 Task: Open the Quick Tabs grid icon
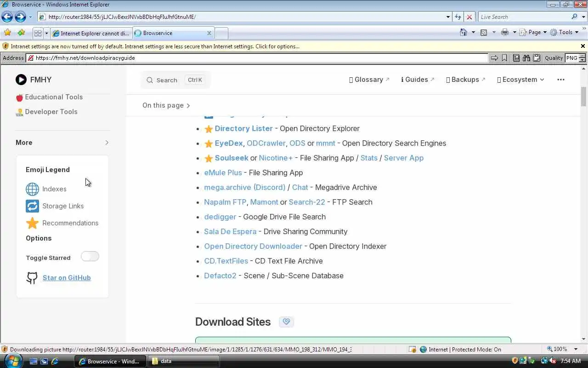click(38, 33)
